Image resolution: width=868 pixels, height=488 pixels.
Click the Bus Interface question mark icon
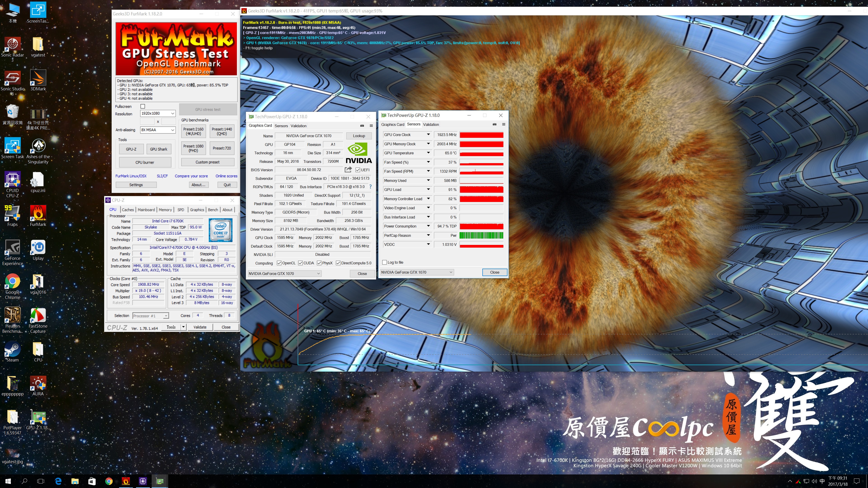(x=370, y=187)
